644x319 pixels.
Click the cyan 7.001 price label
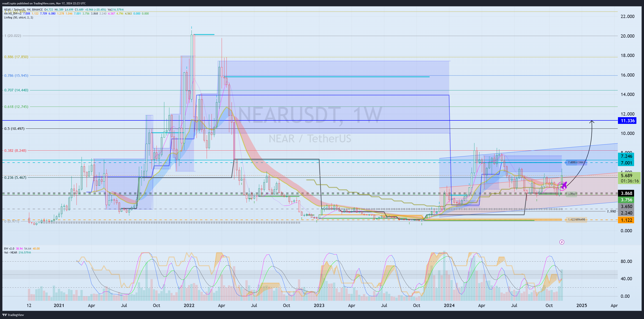(626, 163)
